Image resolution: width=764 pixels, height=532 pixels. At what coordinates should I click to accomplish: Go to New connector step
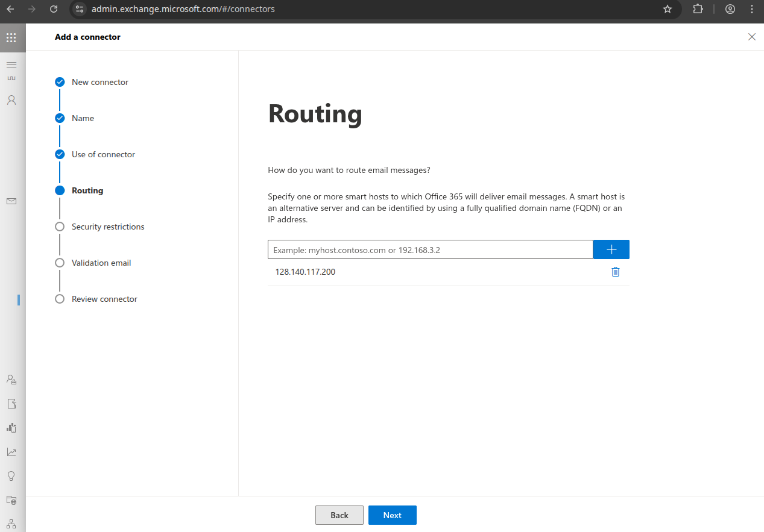pyautogui.click(x=100, y=82)
